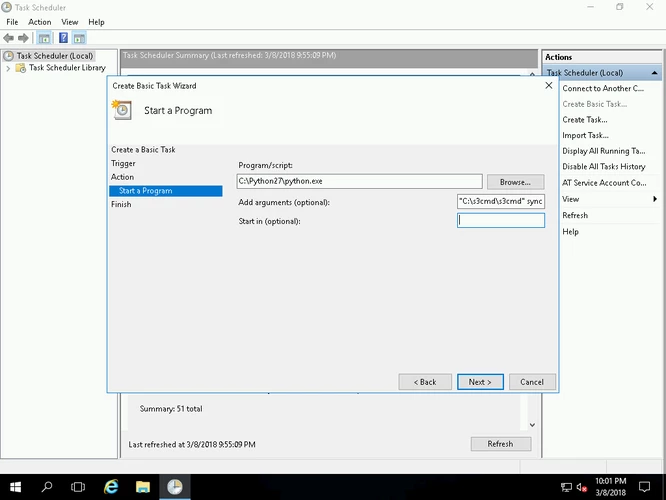Click the taskbar clock showing 10:01 PM
The height and width of the screenshot is (500, 666).
610,487
